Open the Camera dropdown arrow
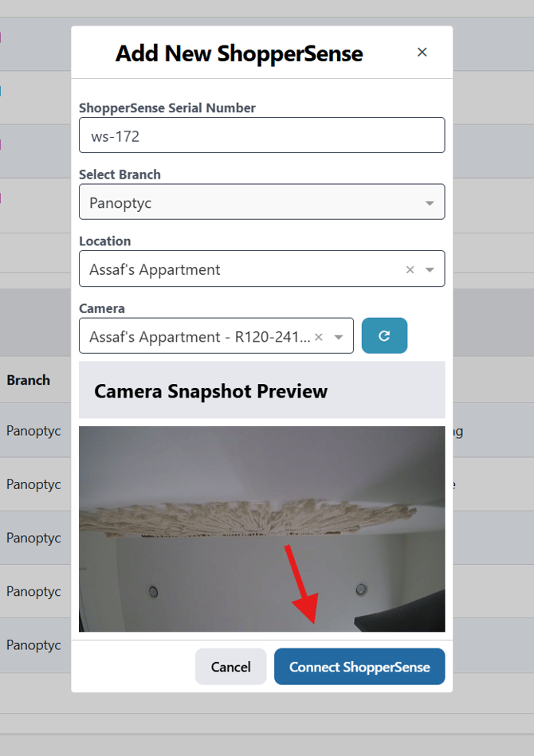 tap(339, 337)
